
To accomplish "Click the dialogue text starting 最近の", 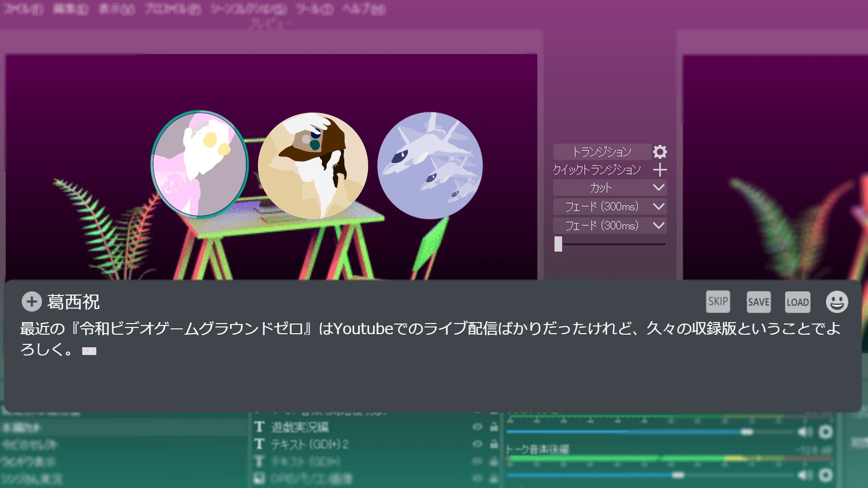I will click(431, 339).
